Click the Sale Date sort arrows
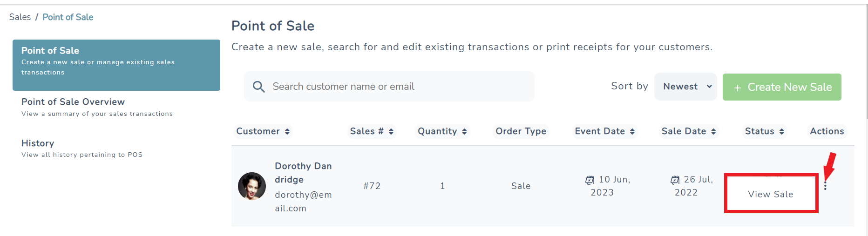 [x=713, y=132]
